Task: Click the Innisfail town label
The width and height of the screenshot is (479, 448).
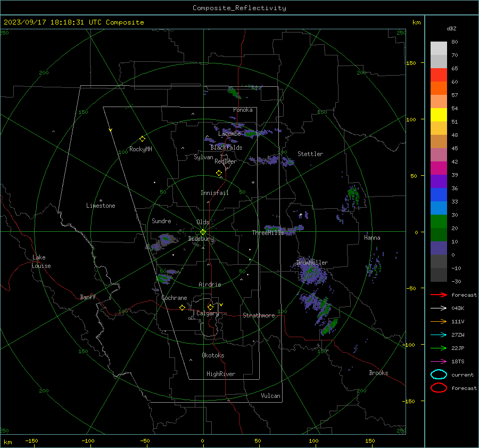Action: coord(214,193)
